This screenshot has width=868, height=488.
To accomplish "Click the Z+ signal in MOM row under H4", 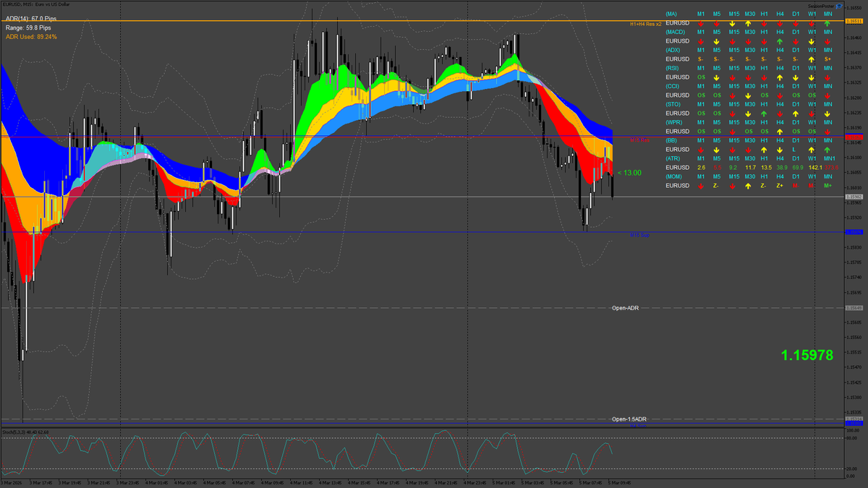I will (x=780, y=185).
